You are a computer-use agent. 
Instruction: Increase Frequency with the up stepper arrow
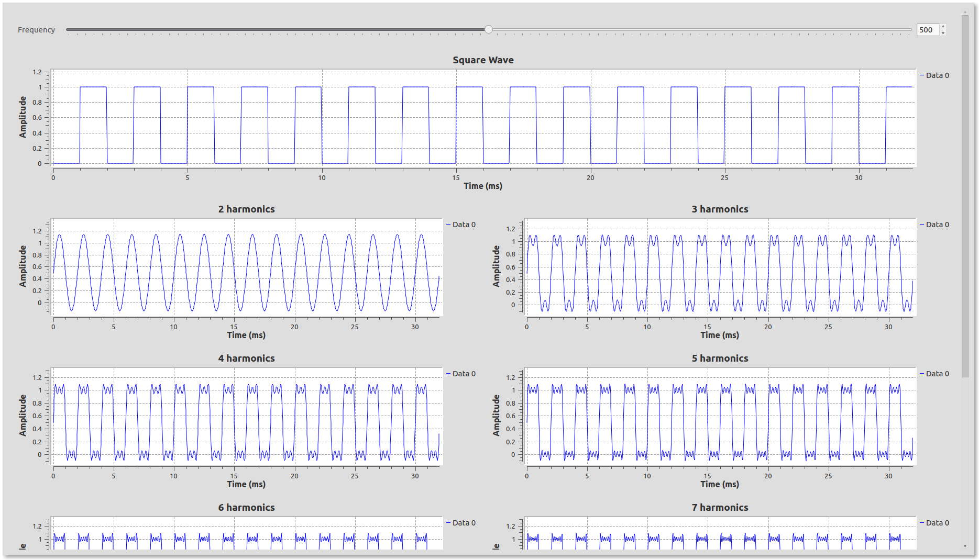coord(943,27)
